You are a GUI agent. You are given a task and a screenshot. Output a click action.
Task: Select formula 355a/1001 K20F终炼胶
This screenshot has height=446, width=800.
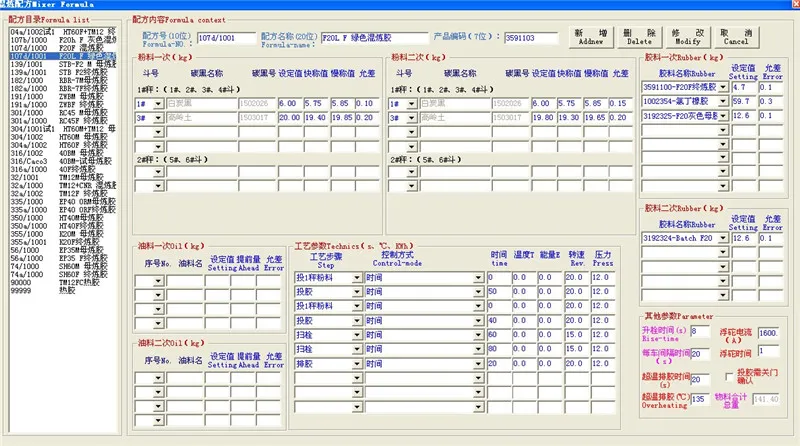(63, 242)
